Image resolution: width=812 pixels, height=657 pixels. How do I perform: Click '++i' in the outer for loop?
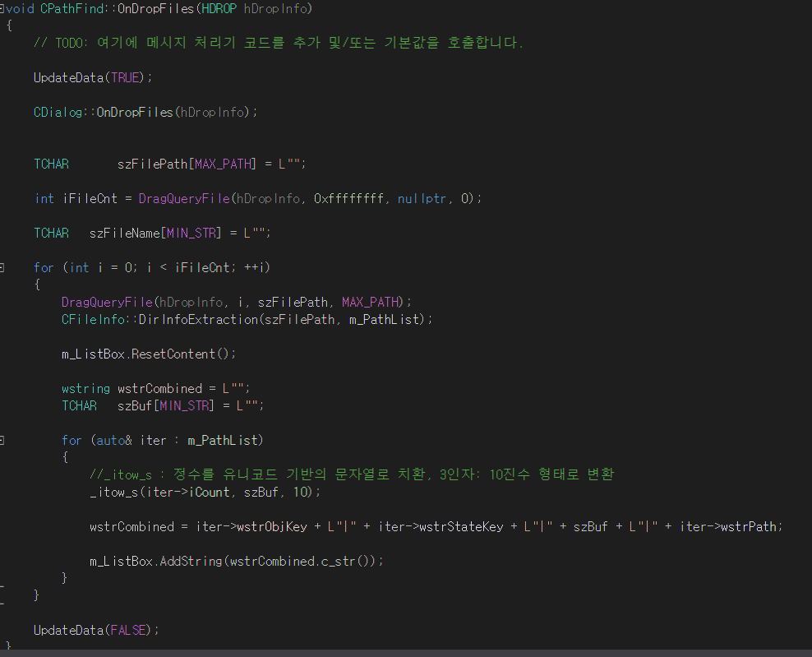point(254,268)
